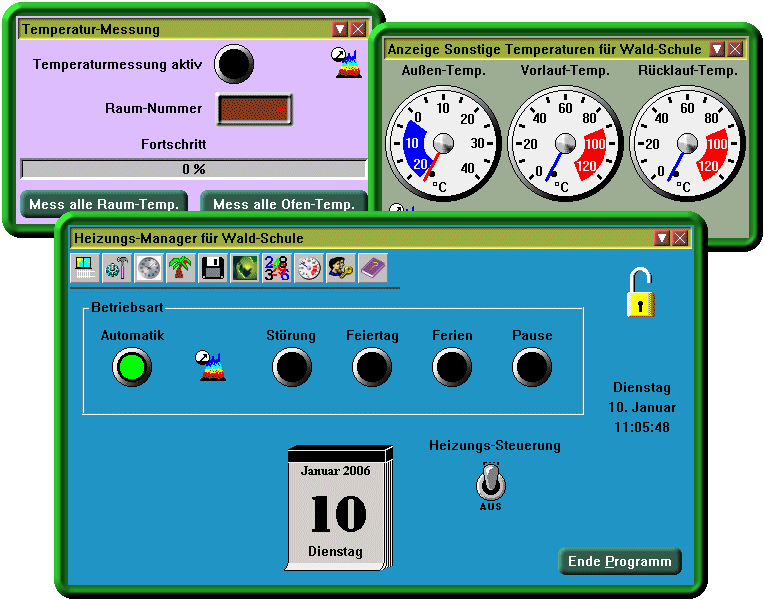Open the palm tree holiday icon
This screenshot has width=764, height=600.
point(180,268)
